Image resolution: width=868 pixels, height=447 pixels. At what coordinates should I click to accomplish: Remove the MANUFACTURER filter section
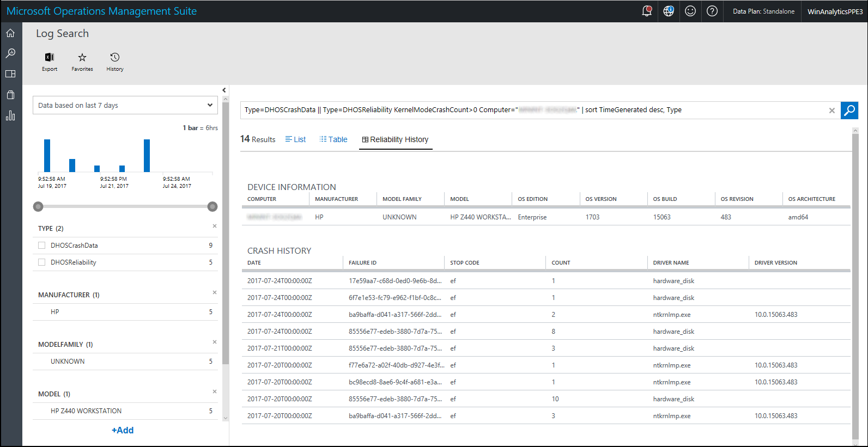[215, 292]
